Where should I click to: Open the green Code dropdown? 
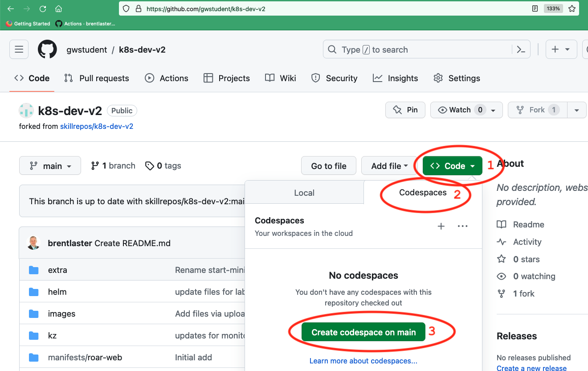[453, 166]
